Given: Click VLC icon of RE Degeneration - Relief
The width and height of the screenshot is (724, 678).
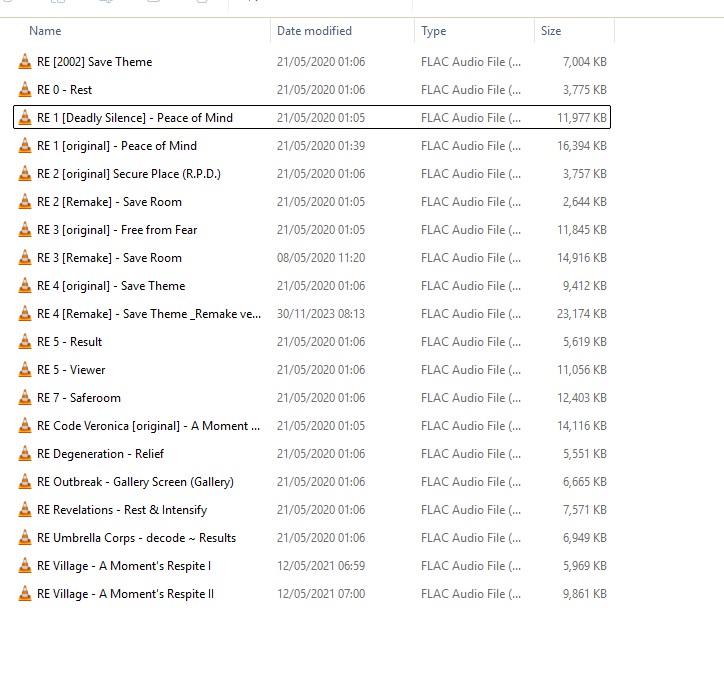Looking at the screenshot, I should click(24, 454).
